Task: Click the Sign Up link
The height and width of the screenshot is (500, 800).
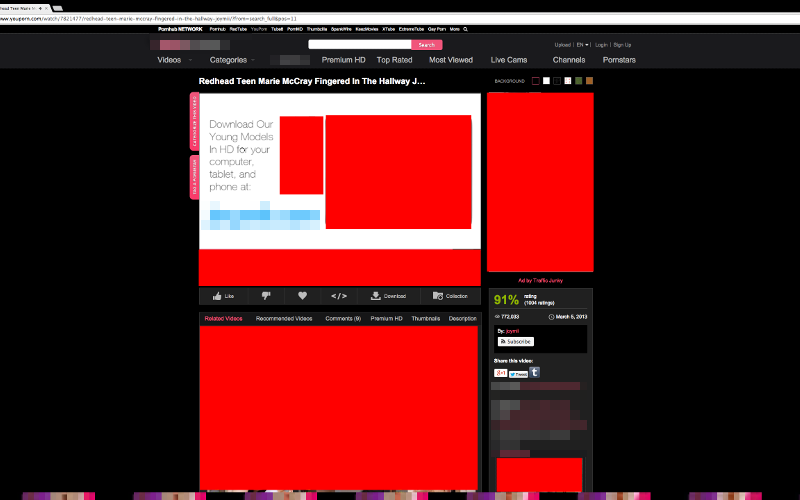Action: pyautogui.click(x=622, y=45)
